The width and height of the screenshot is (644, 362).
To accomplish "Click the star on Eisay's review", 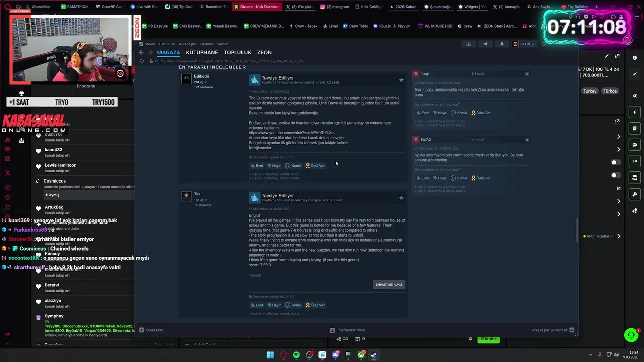I will click(x=527, y=74).
